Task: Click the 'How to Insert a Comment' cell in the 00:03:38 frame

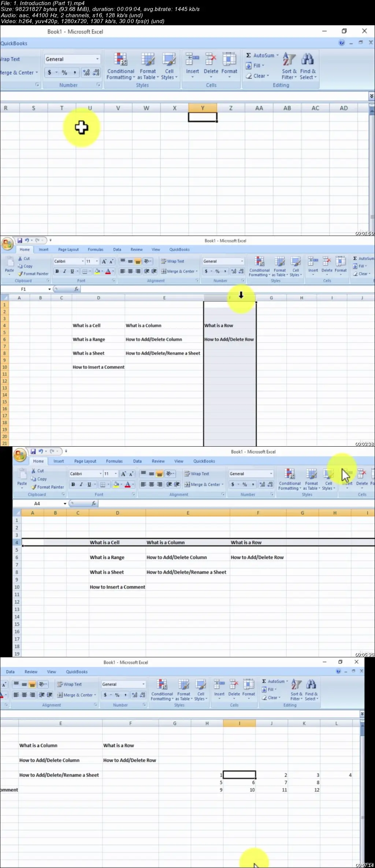Action: [x=99, y=367]
